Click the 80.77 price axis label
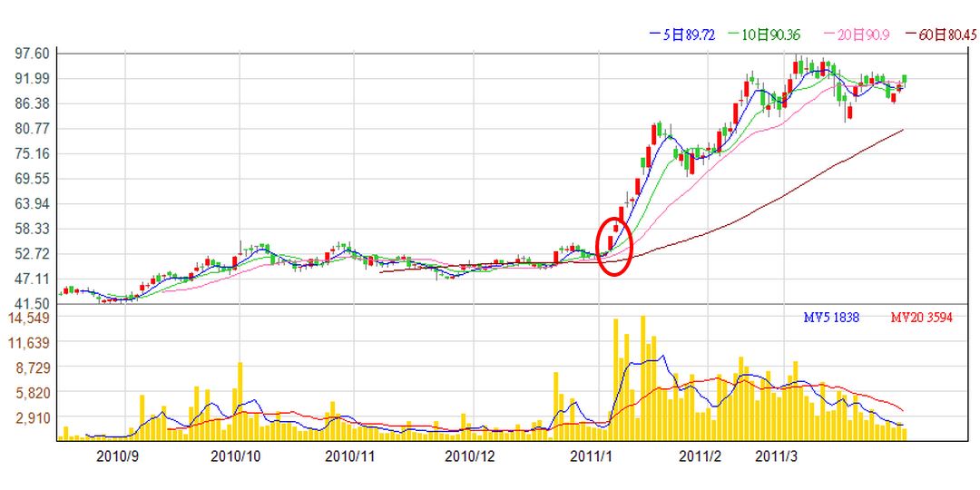The height and width of the screenshot is (490, 980). [x=32, y=129]
